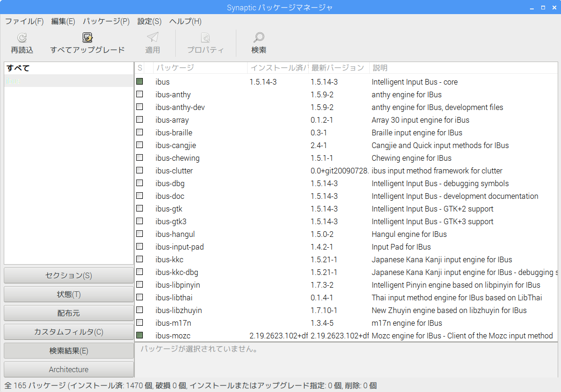Screen dimensions: 561x392
Task: Mark the ibus-m17n status box
Action: click(140, 322)
